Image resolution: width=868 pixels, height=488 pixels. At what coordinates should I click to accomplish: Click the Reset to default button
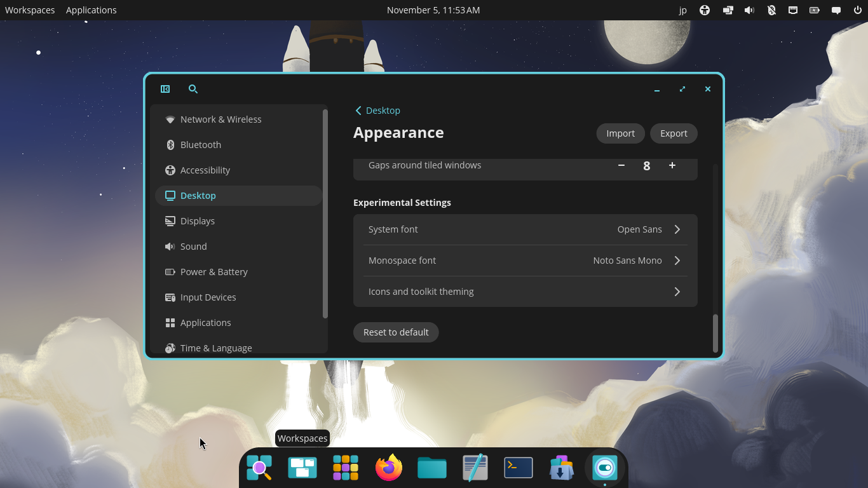(x=396, y=332)
